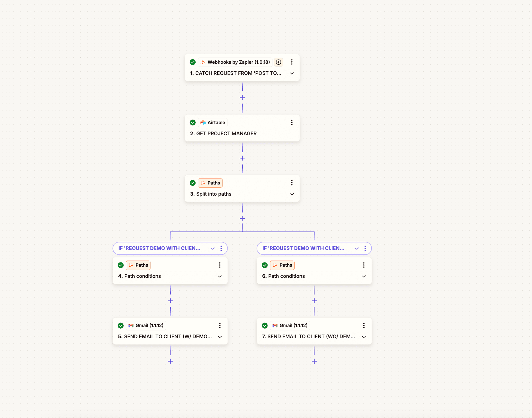Image resolution: width=532 pixels, height=418 pixels.
Task: Add step after step 5 Gmail
Action: [170, 361]
